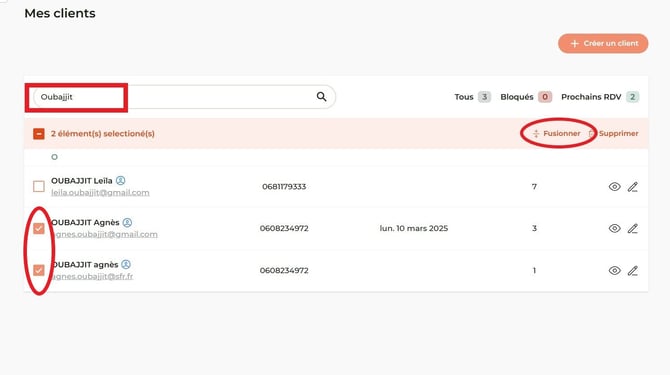
Task: Click the Fusionner button
Action: 557,134
